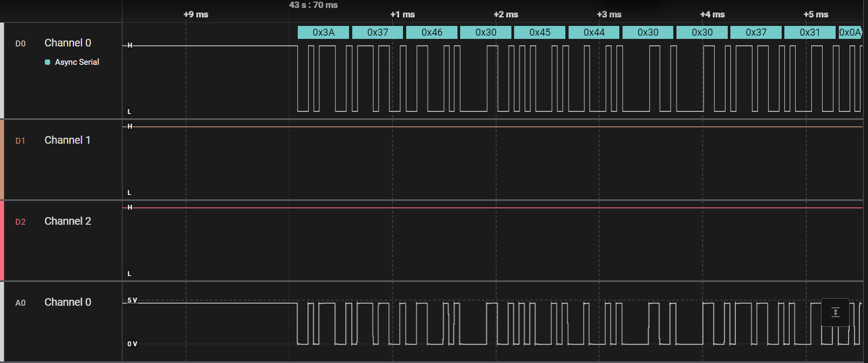Select the 0x3A decoded byte bubble
The height and width of the screenshot is (363, 868).
click(323, 32)
